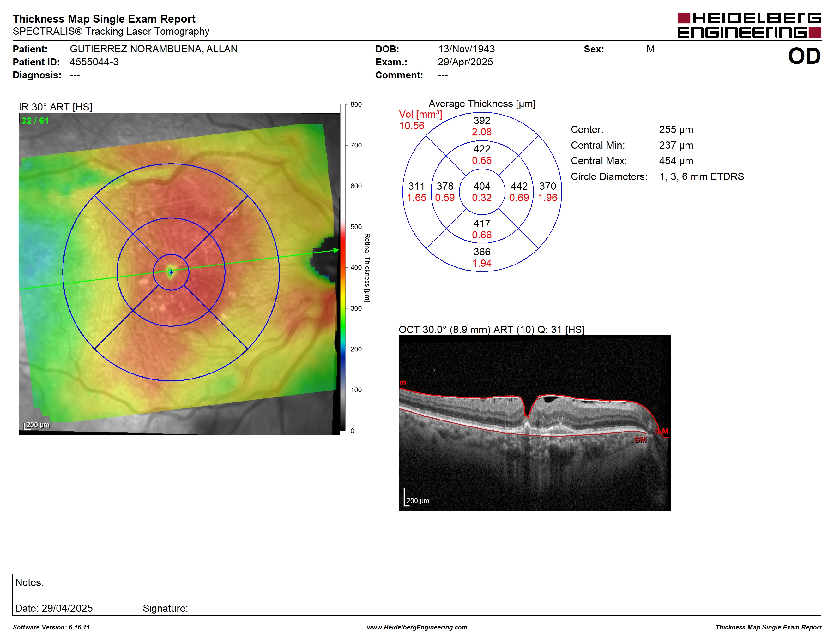Click the retina thickness color scale bar

[x=343, y=267]
